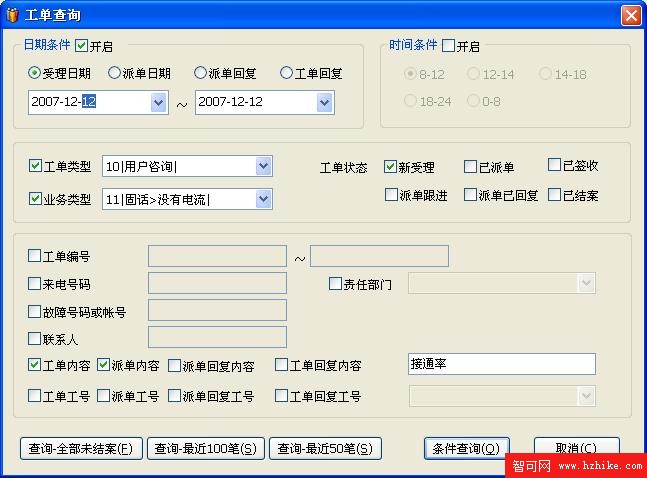Choose the 12-14 time range radio
647x478 pixels.
click(473, 74)
